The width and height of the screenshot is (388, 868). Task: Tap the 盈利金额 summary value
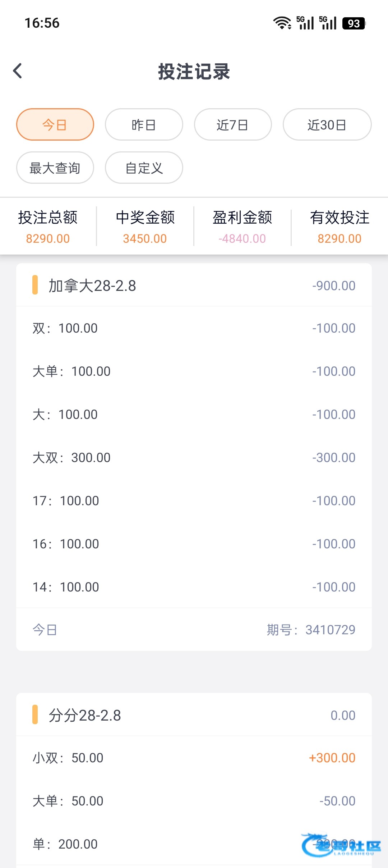pyautogui.click(x=242, y=239)
